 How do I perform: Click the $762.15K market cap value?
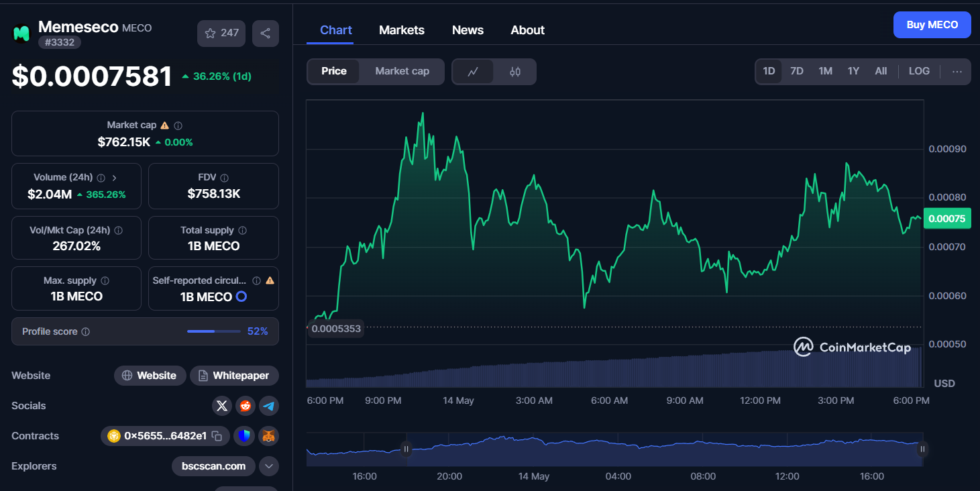click(x=124, y=142)
